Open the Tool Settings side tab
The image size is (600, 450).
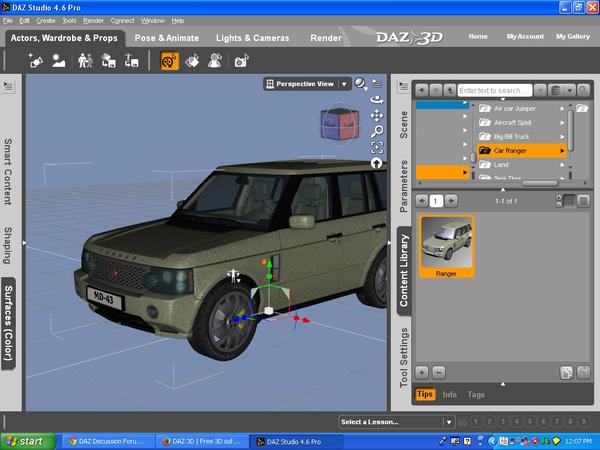[x=404, y=357]
